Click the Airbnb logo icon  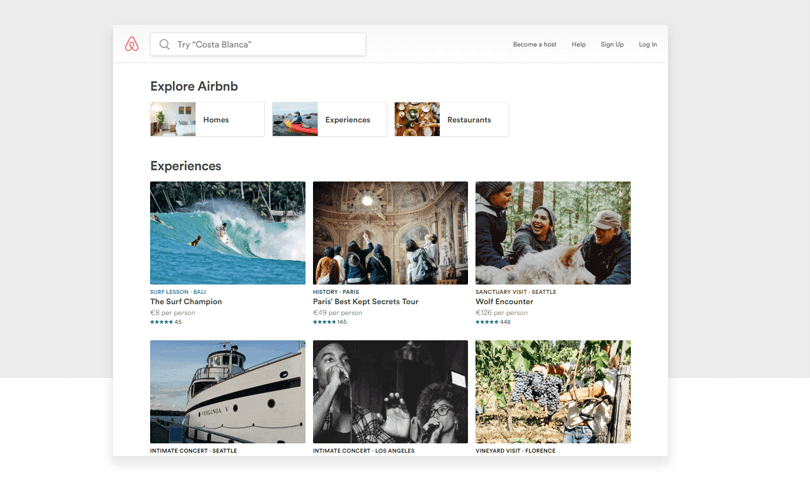[132, 44]
